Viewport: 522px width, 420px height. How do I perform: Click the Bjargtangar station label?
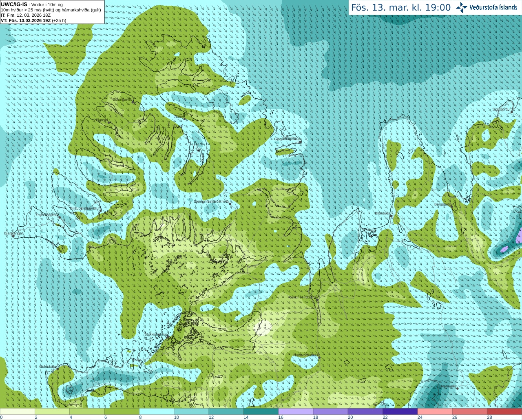(13, 233)
